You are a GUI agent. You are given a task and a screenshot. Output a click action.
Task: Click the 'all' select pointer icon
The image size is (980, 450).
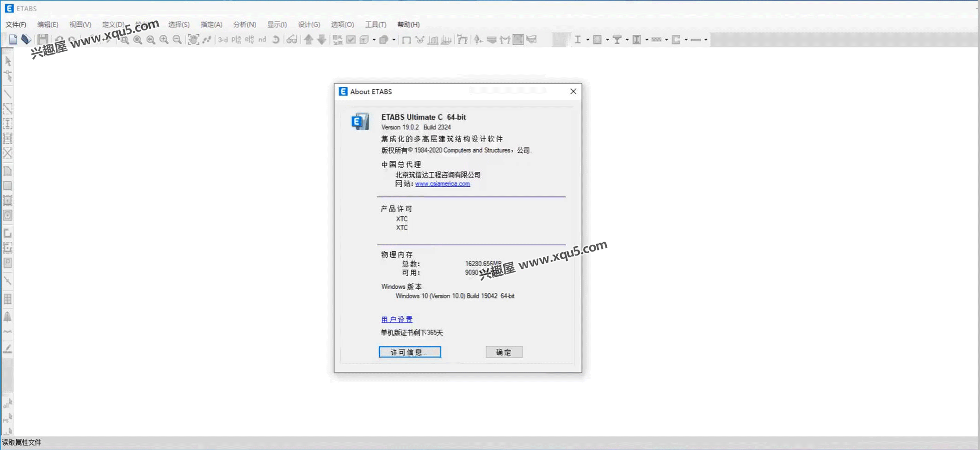click(x=8, y=403)
